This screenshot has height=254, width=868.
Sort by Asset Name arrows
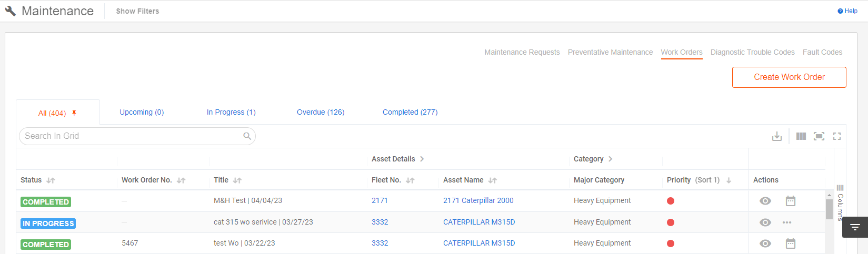(x=493, y=180)
